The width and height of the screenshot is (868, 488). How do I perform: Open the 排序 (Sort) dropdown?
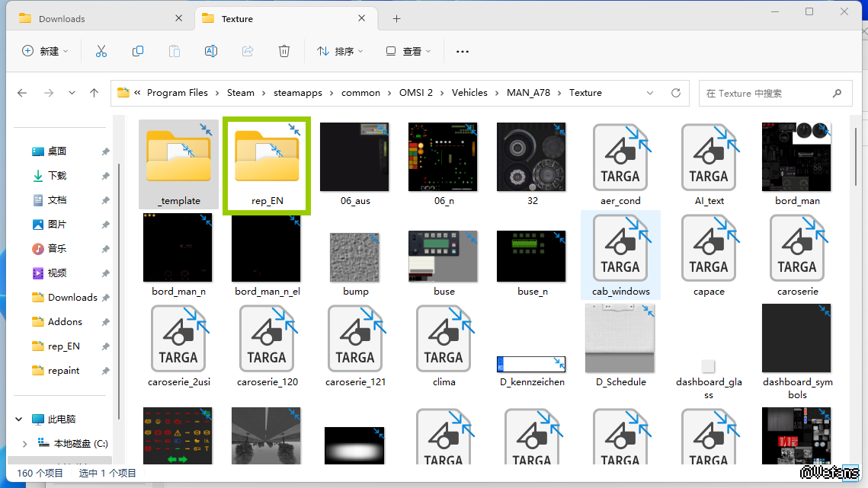click(x=340, y=51)
